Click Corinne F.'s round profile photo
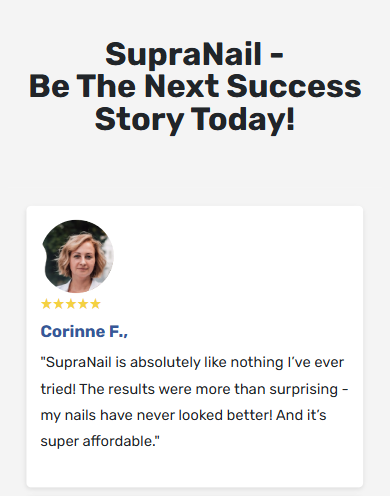The height and width of the screenshot is (496, 390). point(78,256)
